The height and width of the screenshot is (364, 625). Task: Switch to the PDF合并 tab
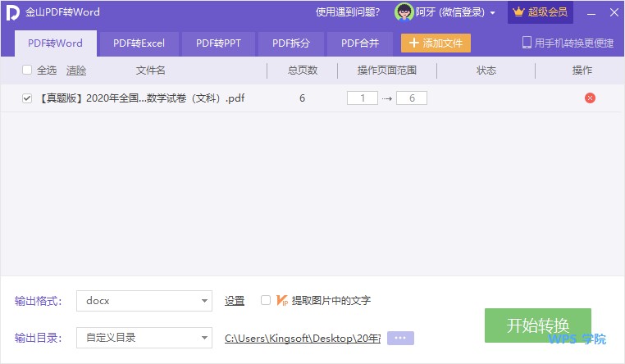click(x=360, y=43)
